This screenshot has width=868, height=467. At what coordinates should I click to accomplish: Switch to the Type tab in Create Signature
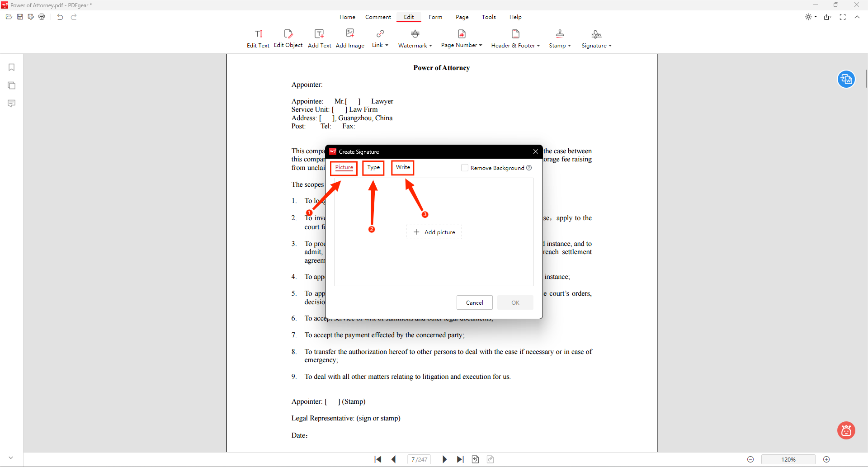(373, 168)
